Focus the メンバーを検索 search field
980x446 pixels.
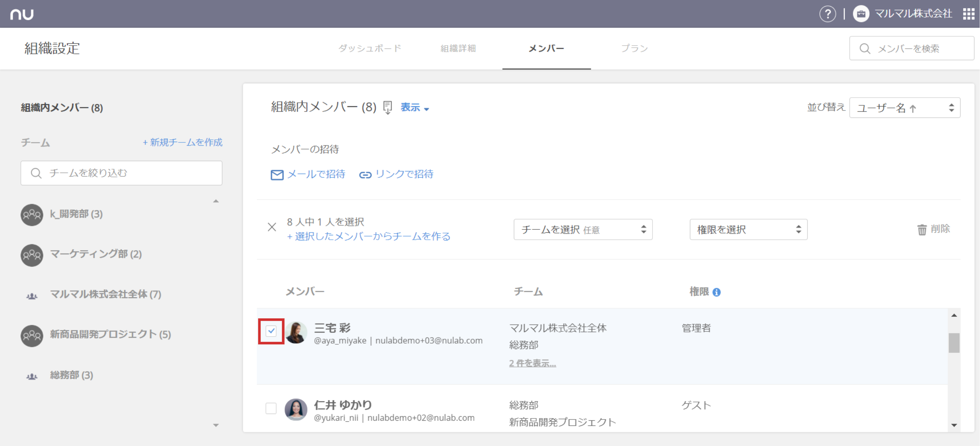(911, 48)
